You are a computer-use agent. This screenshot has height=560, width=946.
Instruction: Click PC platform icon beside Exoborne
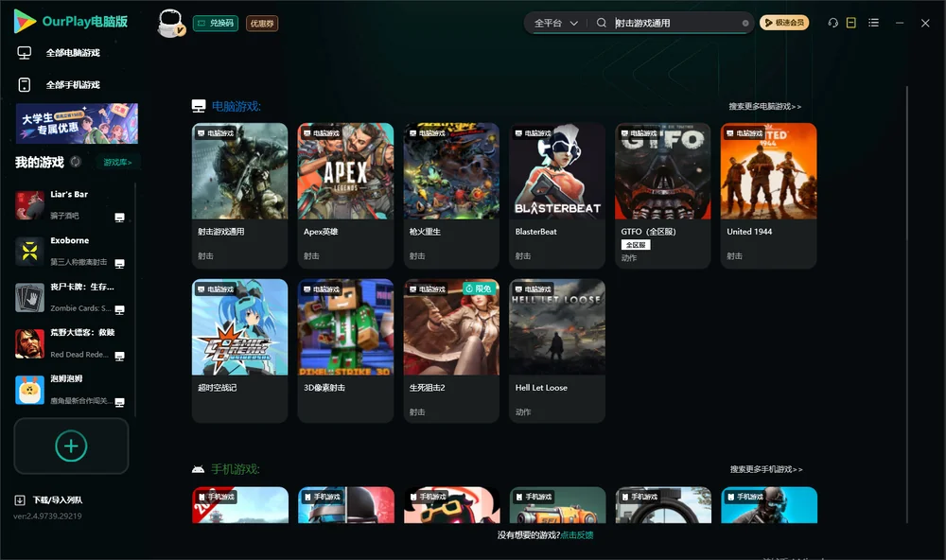coord(119,264)
